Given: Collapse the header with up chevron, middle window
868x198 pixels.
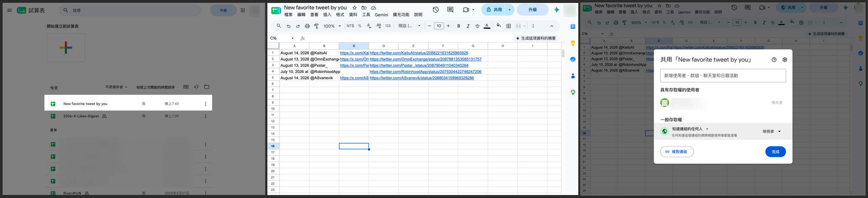Looking at the screenshot, I should [x=552, y=26].
